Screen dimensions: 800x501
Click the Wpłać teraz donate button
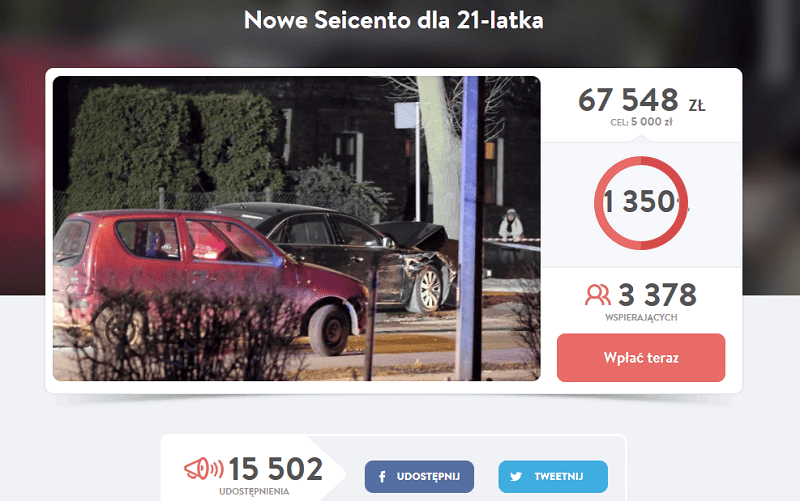point(641,358)
